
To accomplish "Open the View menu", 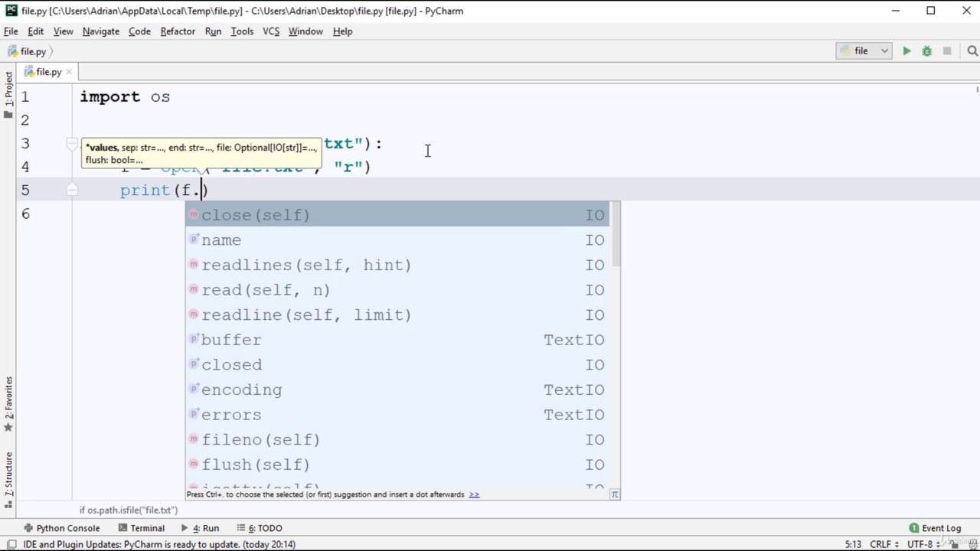I will 64,31.
